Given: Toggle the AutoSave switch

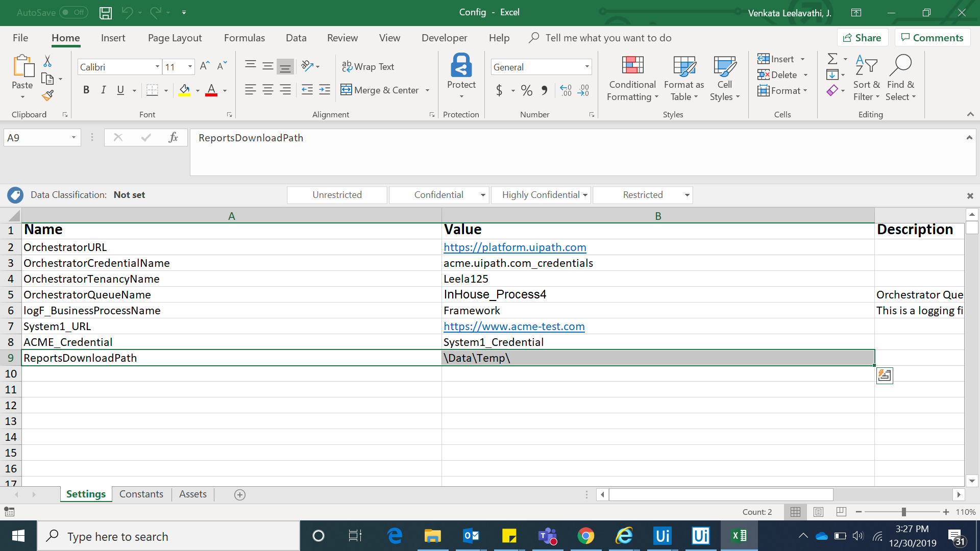Looking at the screenshot, I should [73, 12].
